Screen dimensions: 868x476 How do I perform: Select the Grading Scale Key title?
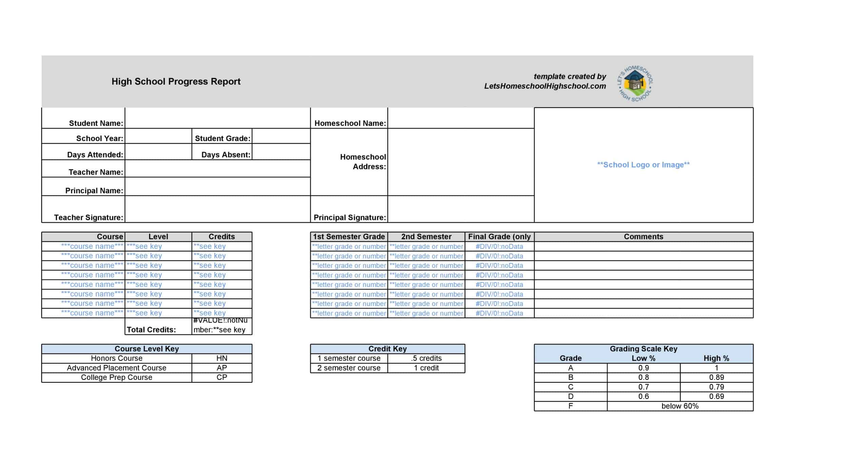pos(644,349)
